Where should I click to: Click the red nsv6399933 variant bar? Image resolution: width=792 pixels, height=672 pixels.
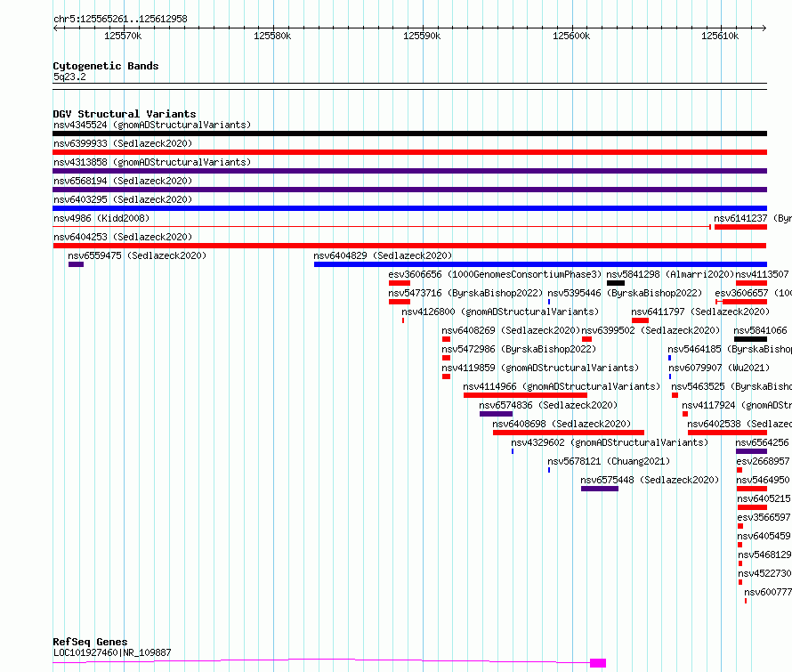pos(409,152)
